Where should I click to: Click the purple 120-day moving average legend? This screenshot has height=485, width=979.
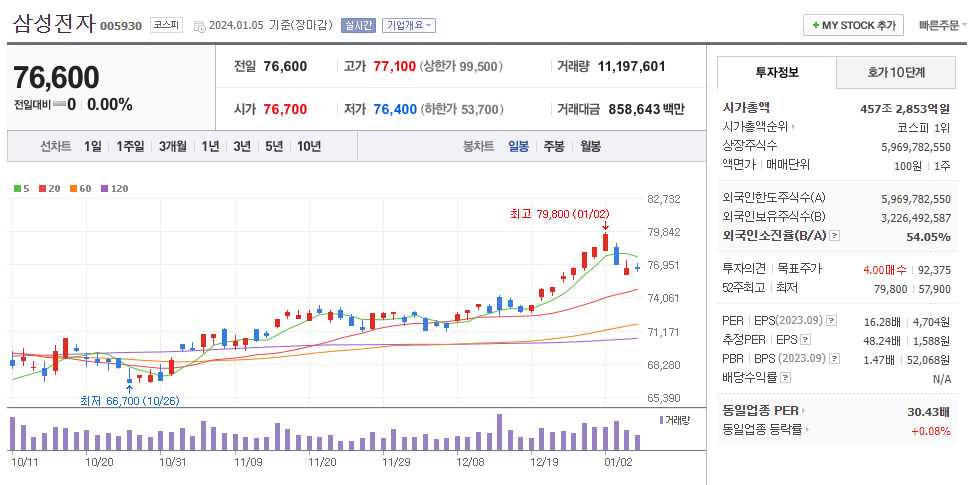(x=114, y=188)
